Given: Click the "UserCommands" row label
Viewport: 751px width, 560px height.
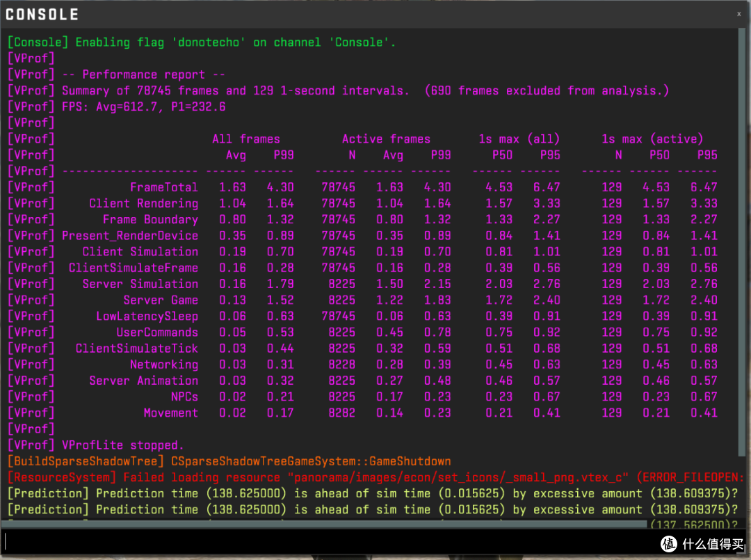Looking at the screenshot, I should (157, 333).
